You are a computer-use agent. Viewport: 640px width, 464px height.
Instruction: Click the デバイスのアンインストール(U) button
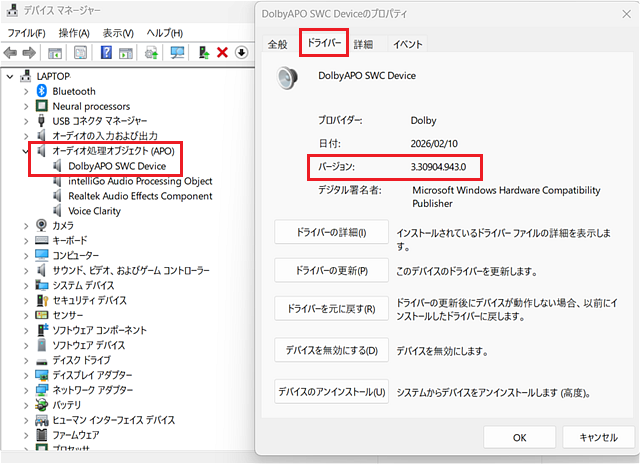[x=331, y=391]
